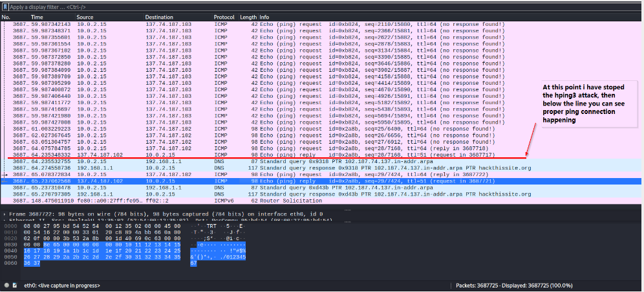Select the DNS response 0x9318 hackthissite.org row
The width and height of the screenshot is (644, 292).
coord(321,168)
